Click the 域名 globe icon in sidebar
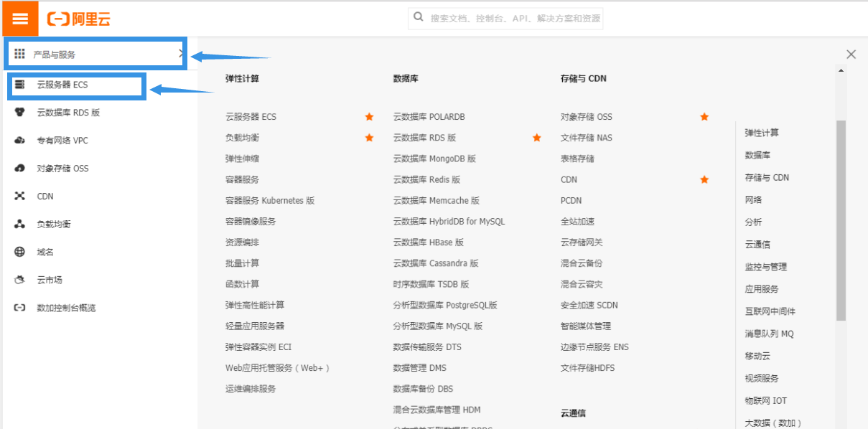Viewport: 868px width, 429px height. click(20, 253)
